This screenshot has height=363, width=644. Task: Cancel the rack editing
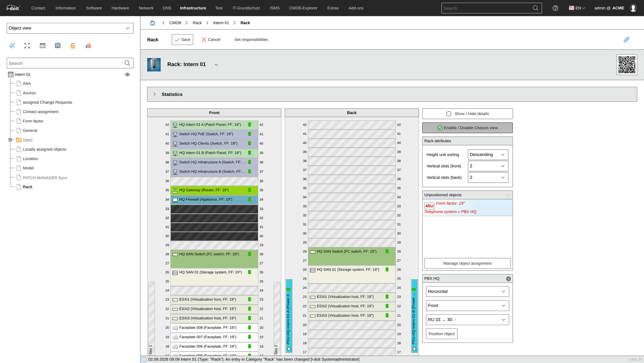click(211, 40)
